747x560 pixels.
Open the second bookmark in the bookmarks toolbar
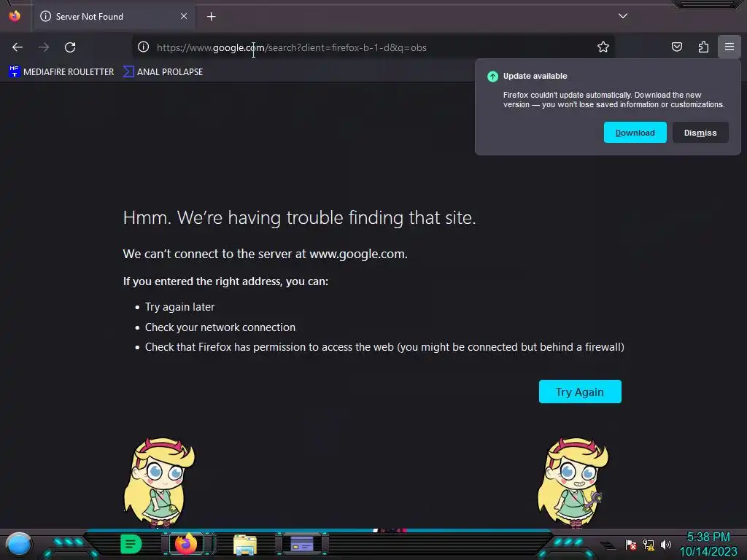point(163,72)
